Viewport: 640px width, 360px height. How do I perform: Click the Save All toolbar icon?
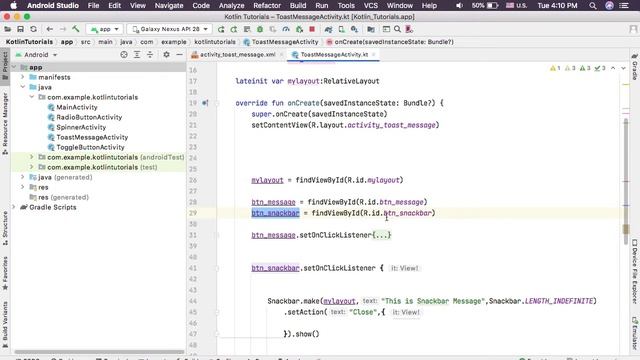pyautogui.click(x=20, y=29)
